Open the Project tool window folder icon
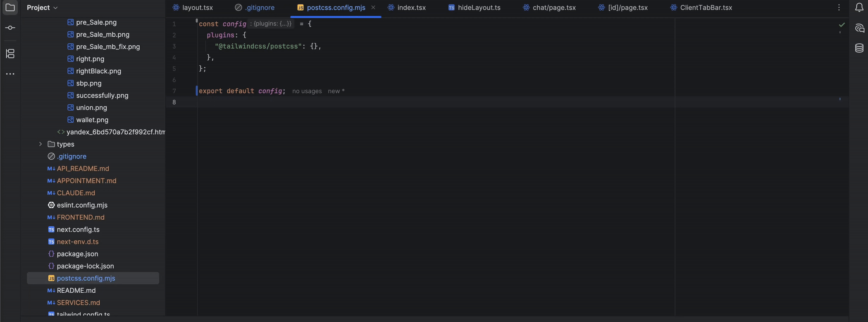 pos(10,7)
